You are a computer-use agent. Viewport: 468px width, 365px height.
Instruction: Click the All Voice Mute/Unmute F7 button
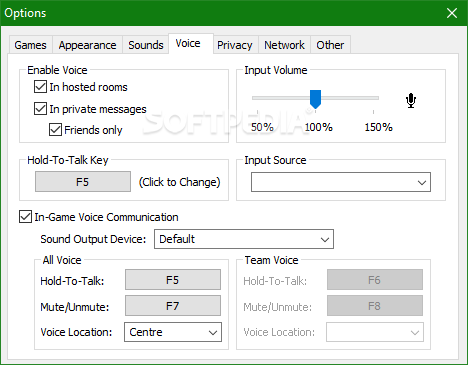pyautogui.click(x=173, y=306)
